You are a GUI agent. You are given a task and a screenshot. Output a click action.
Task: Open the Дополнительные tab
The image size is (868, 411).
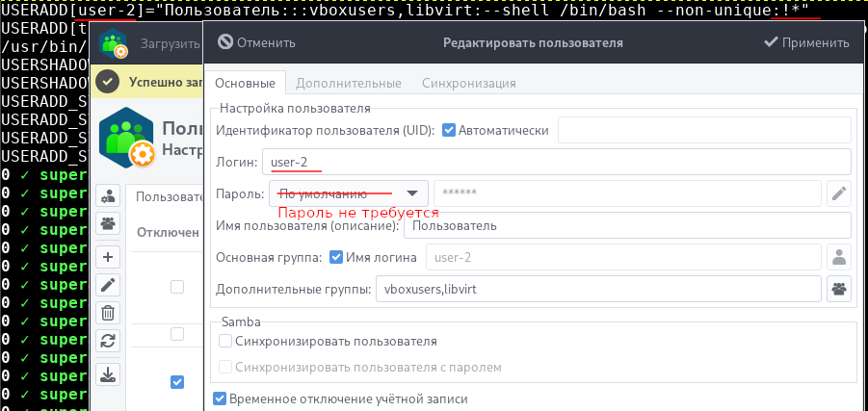coord(348,84)
